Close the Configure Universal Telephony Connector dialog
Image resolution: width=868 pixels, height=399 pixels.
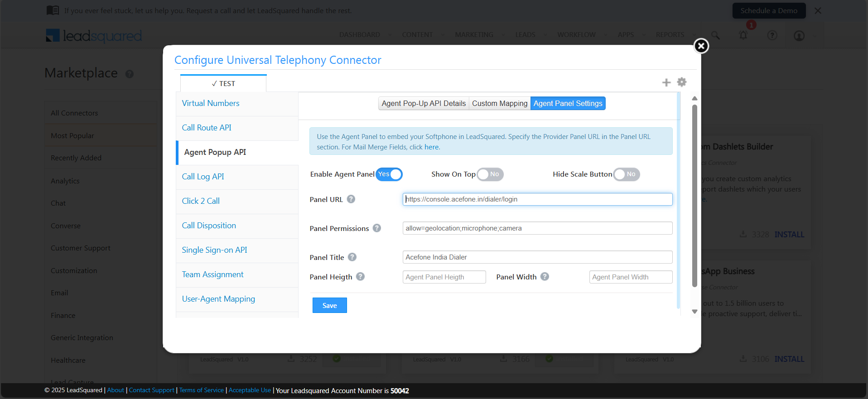click(701, 46)
